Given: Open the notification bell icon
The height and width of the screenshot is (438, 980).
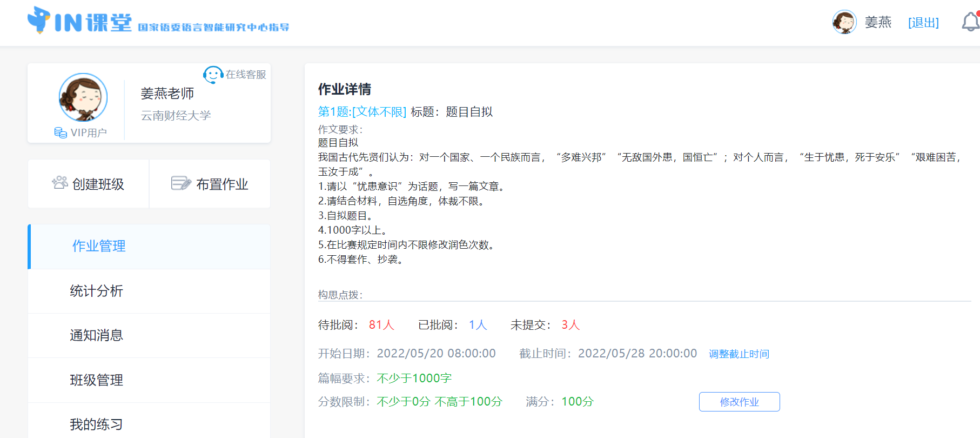Looking at the screenshot, I should [x=970, y=22].
